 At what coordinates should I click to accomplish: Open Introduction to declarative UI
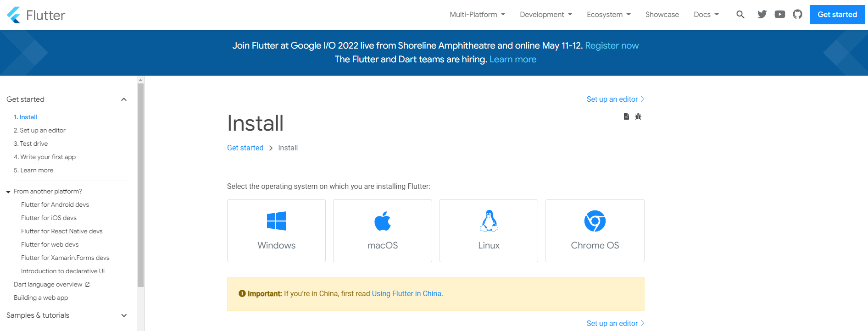[x=63, y=271]
